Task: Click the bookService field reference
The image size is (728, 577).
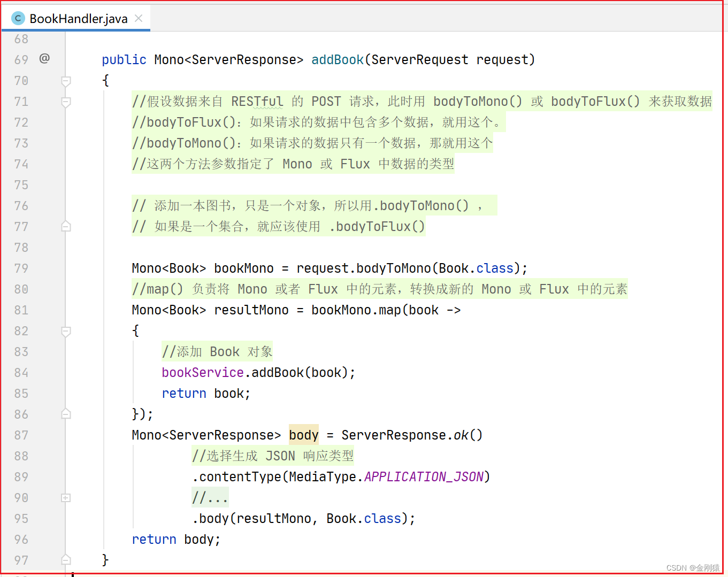Action: pyautogui.click(x=203, y=373)
